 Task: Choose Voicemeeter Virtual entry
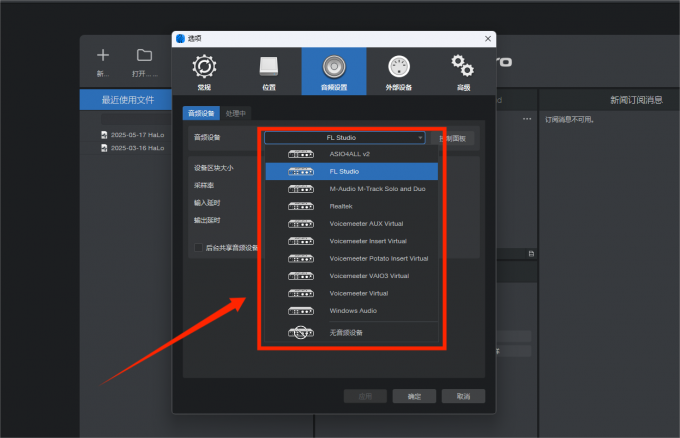pos(351,294)
